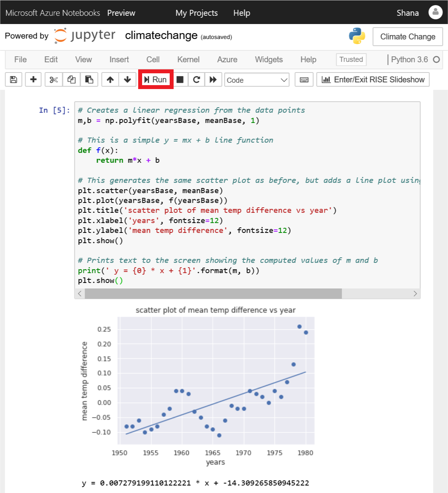Click the regression equation output text

click(195, 483)
